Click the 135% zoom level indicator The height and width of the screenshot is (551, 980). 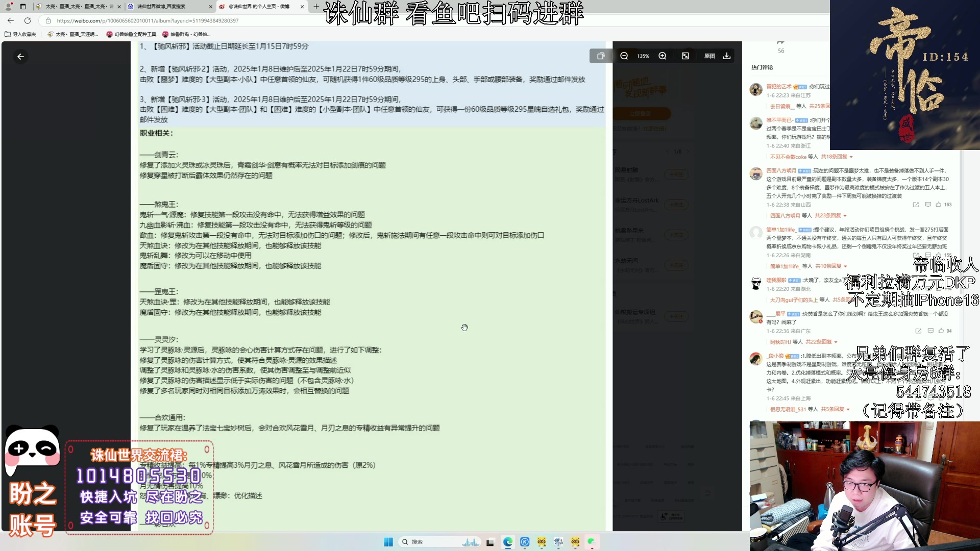[643, 56]
